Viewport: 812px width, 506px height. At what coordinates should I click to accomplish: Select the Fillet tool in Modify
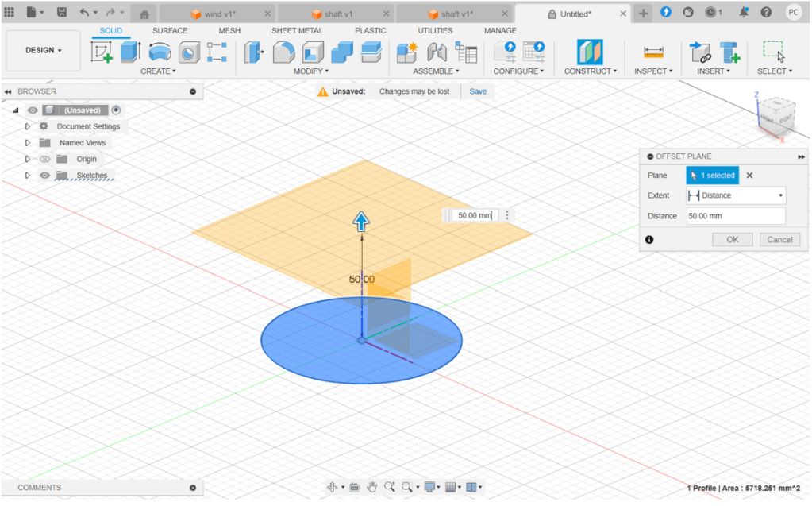pyautogui.click(x=284, y=52)
